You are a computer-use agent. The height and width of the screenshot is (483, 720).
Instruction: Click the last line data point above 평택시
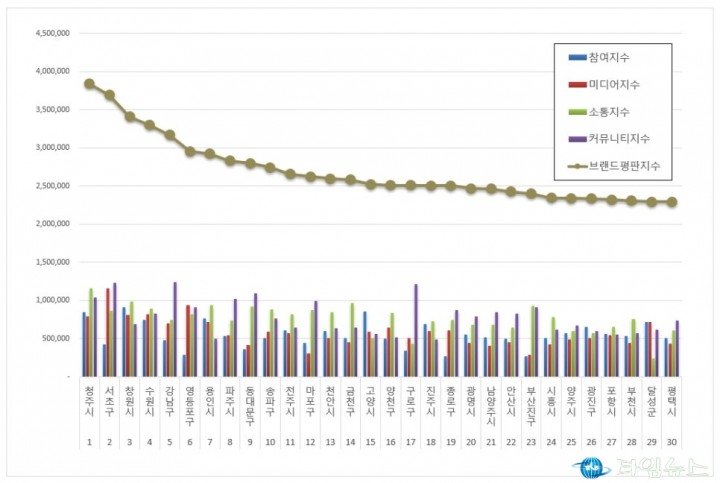click(x=673, y=202)
